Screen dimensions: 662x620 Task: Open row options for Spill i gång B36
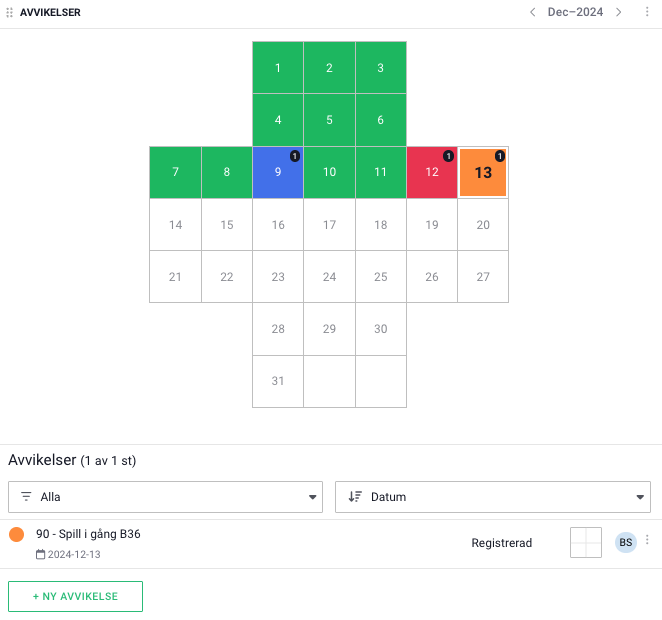pos(647,540)
